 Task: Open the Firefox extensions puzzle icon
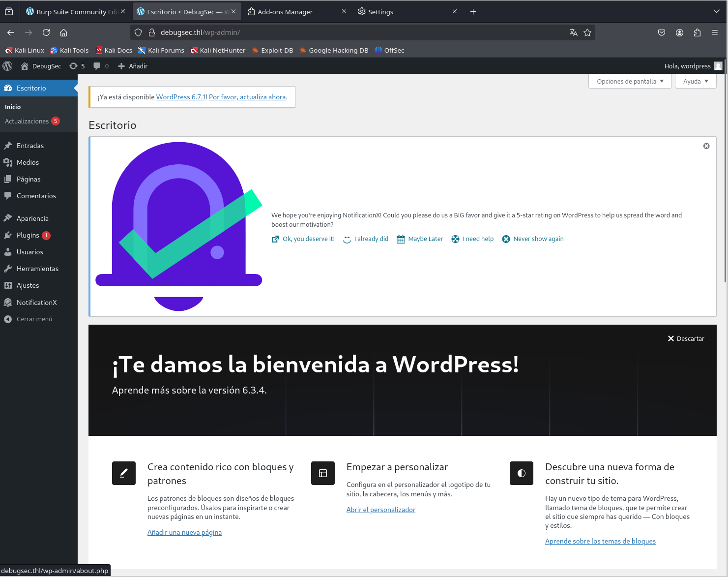(697, 32)
